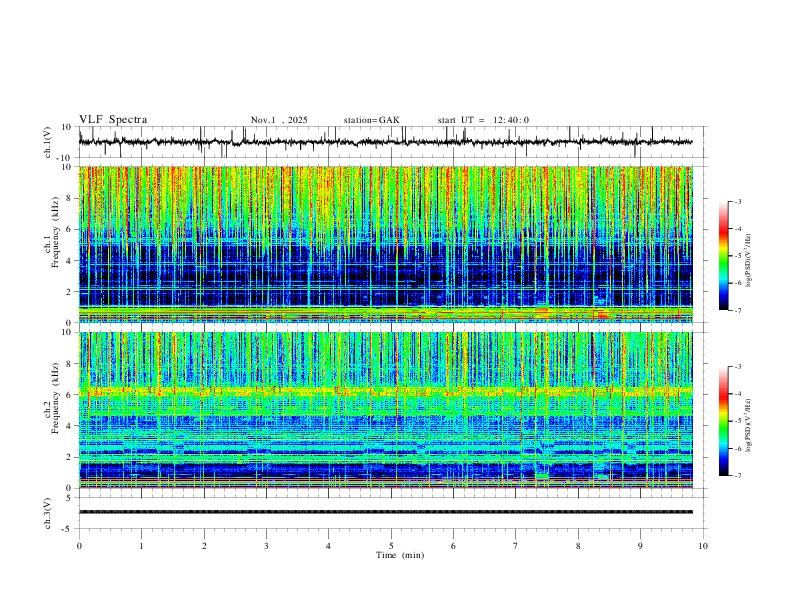Click the 'Time (min)' axis label
Screen dimensions: 792x612
tap(400, 555)
